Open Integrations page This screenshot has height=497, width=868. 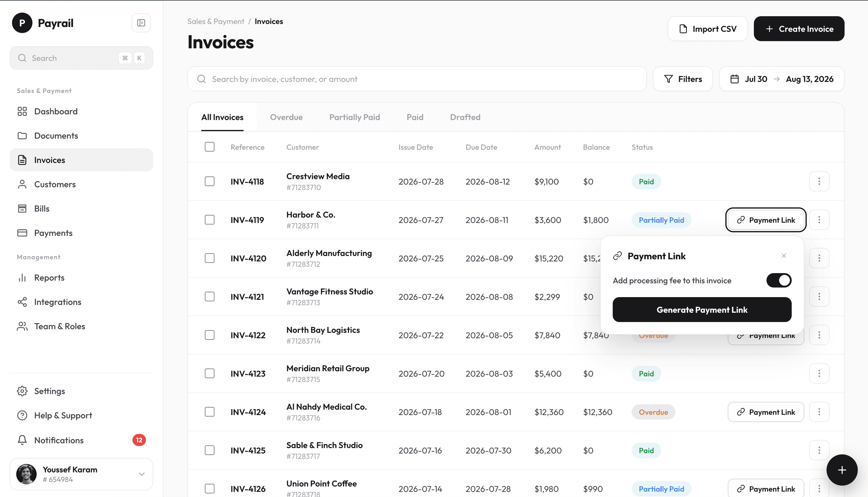81,302
